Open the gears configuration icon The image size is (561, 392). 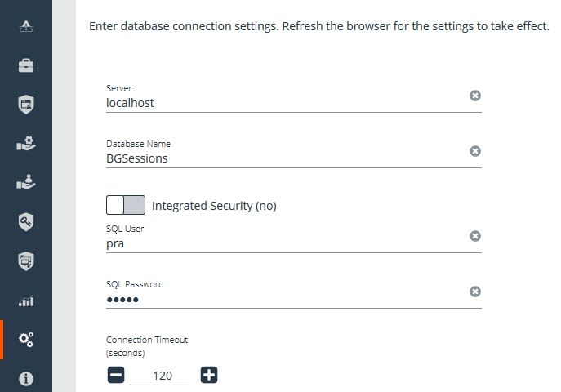(26, 340)
